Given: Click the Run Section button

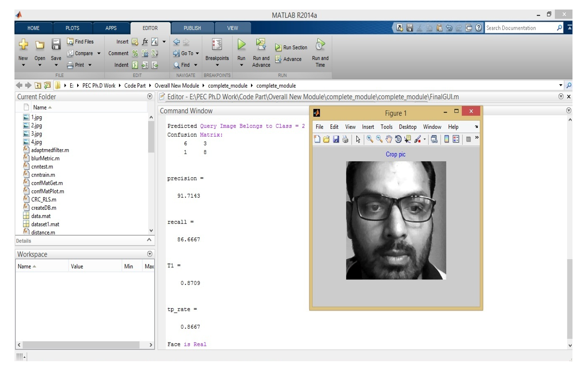Looking at the screenshot, I should (x=291, y=48).
